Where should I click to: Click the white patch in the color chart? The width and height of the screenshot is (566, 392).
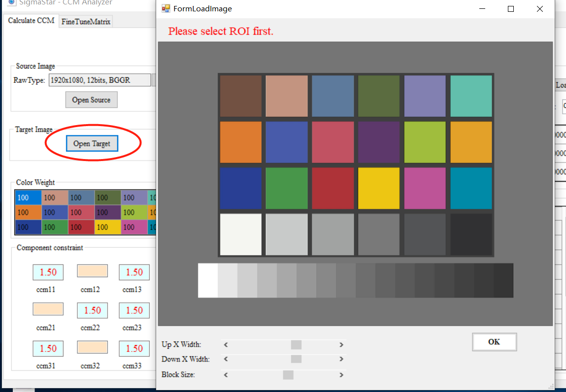coord(240,234)
